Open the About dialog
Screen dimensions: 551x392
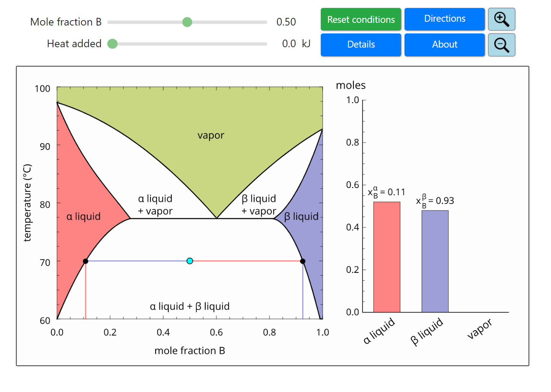point(444,45)
